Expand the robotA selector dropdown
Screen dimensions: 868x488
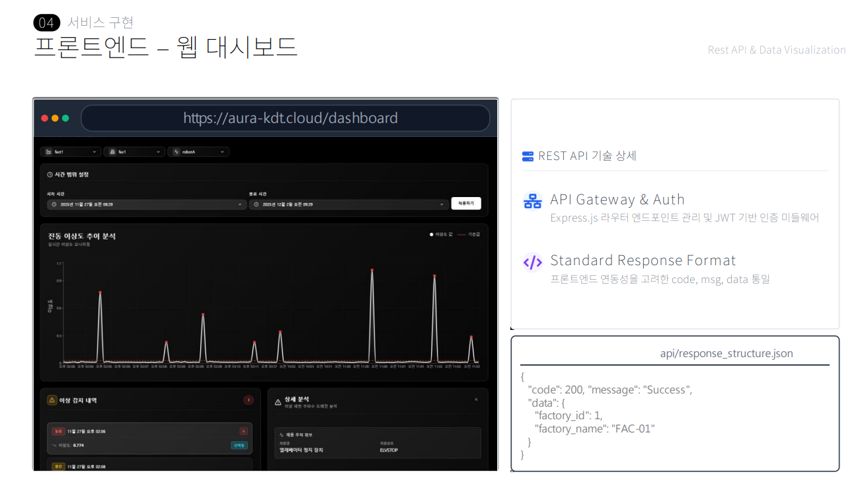click(x=223, y=151)
